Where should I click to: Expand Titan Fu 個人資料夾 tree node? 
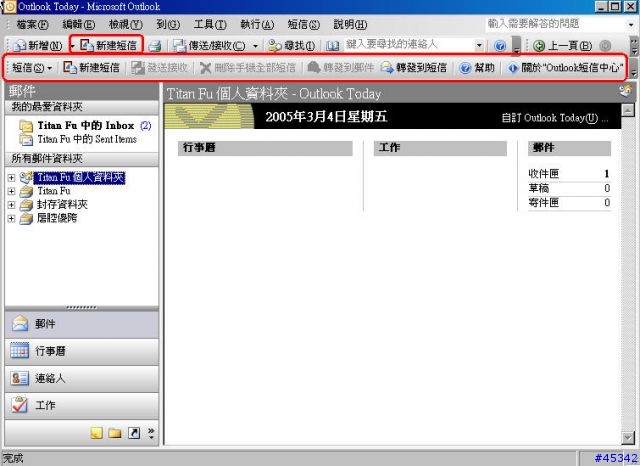(x=11, y=178)
